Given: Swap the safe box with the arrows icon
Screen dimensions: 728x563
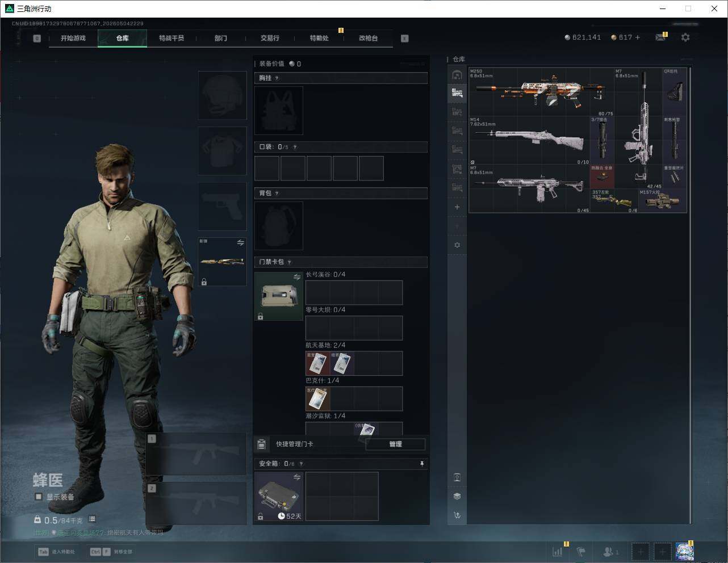Looking at the screenshot, I should pyautogui.click(x=297, y=477).
